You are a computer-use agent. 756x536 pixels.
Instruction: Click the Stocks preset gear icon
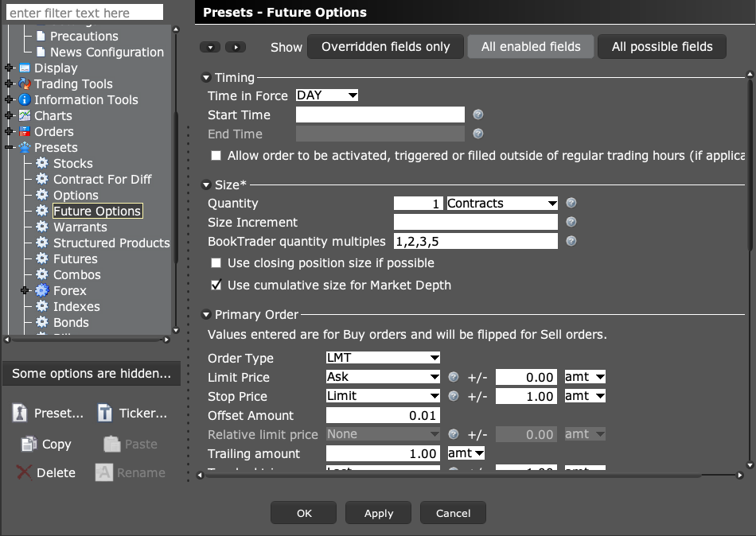pos(42,163)
